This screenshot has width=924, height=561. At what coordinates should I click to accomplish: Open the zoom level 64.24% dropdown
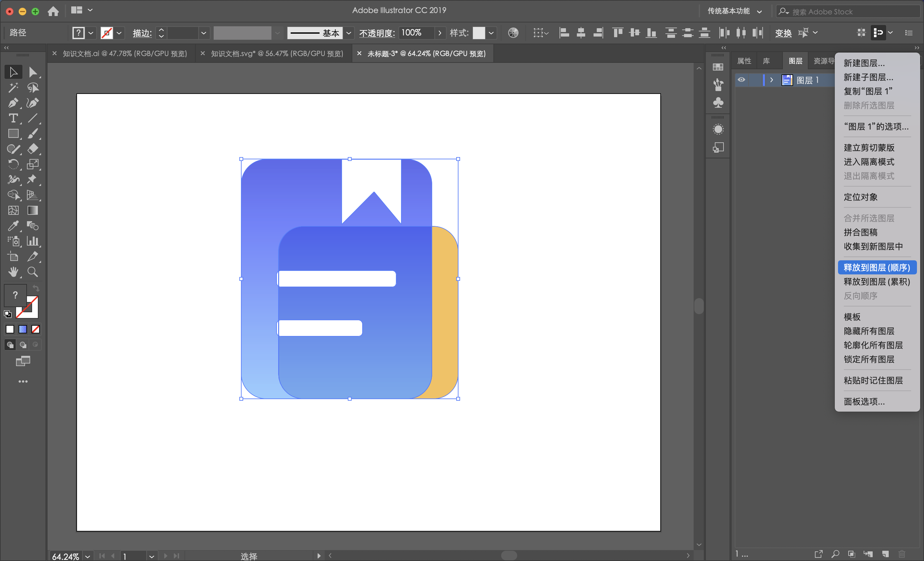click(88, 556)
